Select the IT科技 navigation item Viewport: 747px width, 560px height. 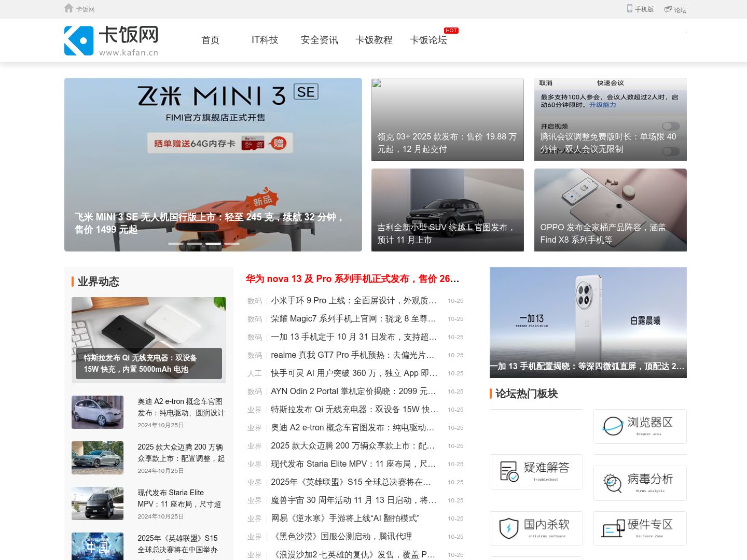point(265,40)
